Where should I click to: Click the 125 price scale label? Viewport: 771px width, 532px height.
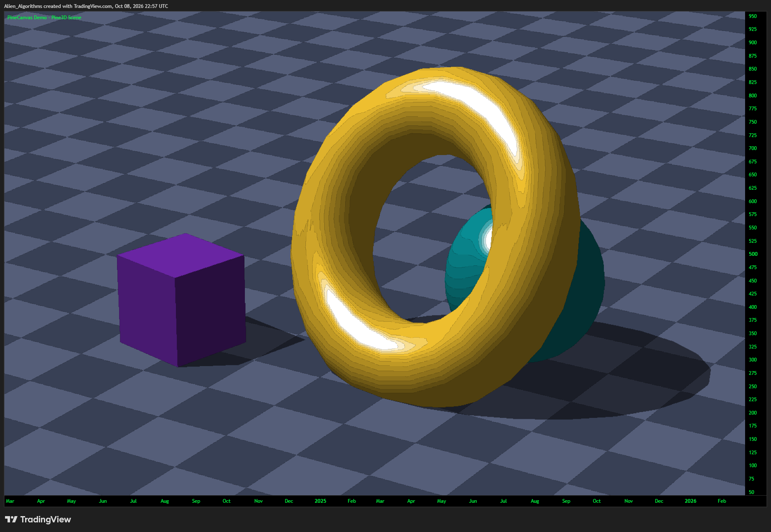[x=753, y=453]
